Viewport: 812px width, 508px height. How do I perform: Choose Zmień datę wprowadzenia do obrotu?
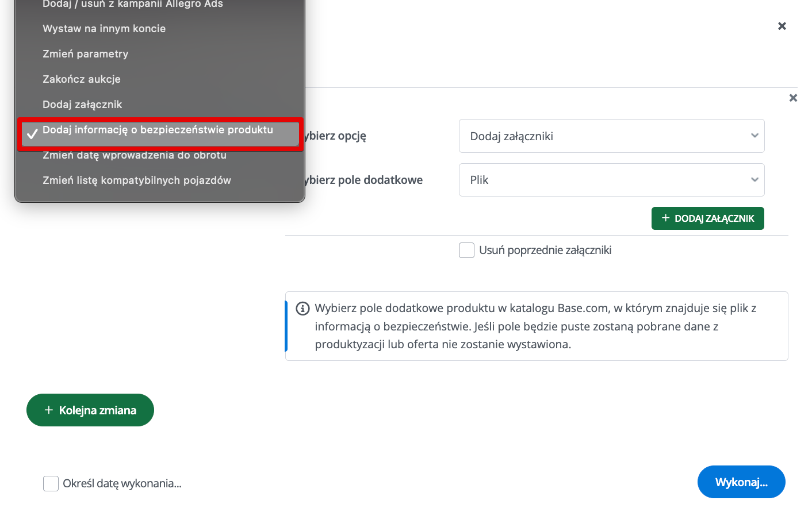click(135, 156)
